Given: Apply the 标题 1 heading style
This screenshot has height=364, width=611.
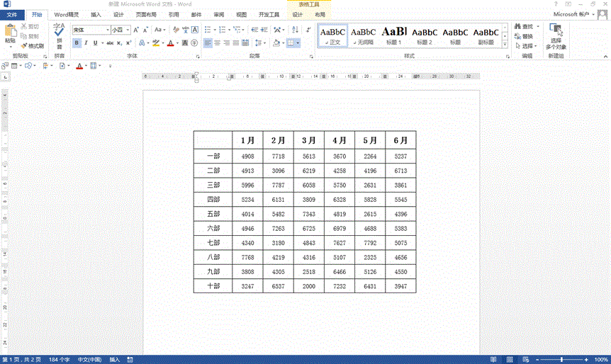Looking at the screenshot, I should tap(394, 35).
